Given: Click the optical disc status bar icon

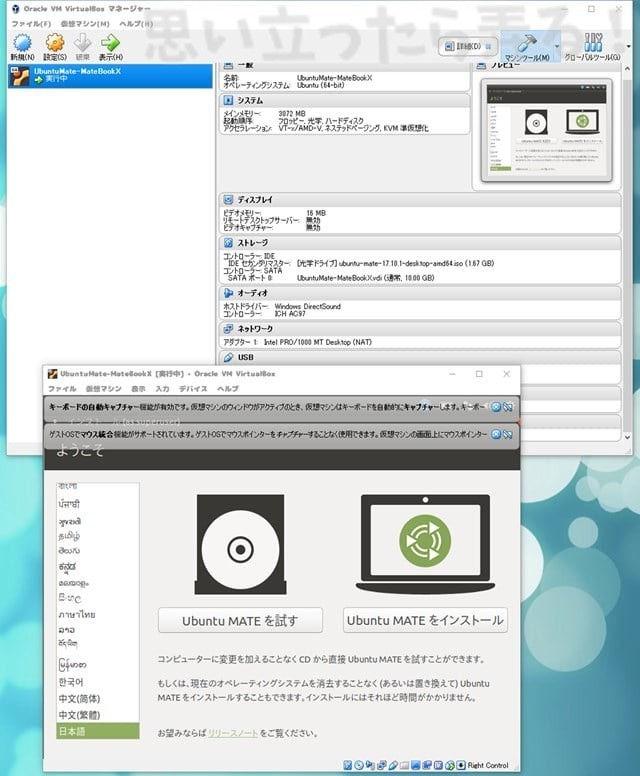Looking at the screenshot, I should click(x=359, y=765).
